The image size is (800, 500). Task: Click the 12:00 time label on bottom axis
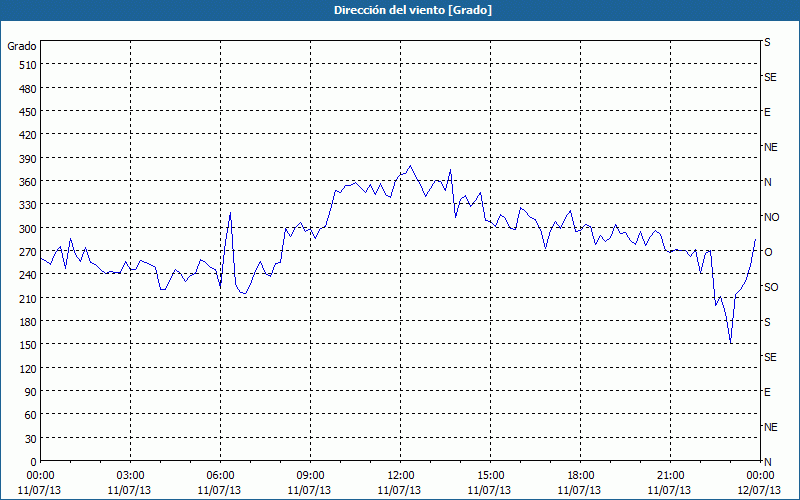pyautogui.click(x=401, y=476)
